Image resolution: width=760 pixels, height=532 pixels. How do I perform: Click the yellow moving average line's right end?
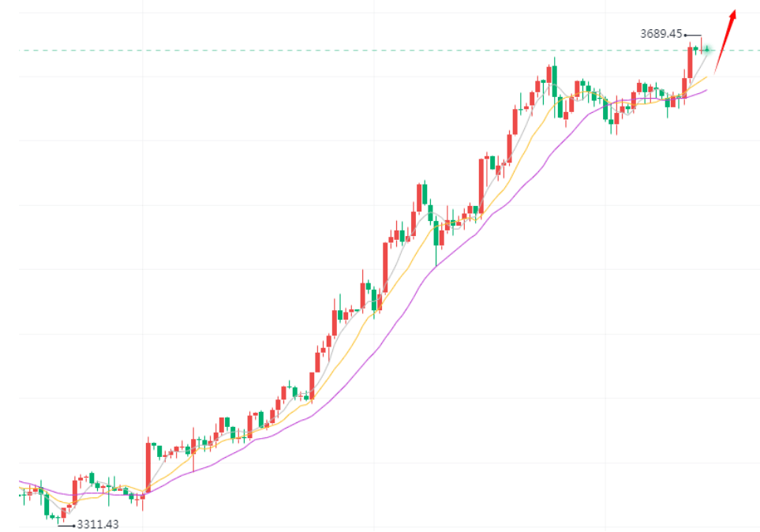[706, 77]
